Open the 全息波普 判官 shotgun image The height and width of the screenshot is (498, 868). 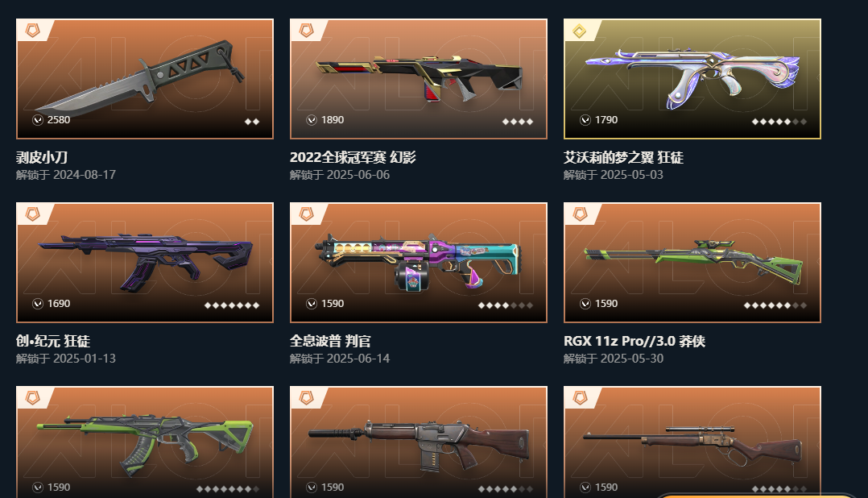pyautogui.click(x=419, y=263)
